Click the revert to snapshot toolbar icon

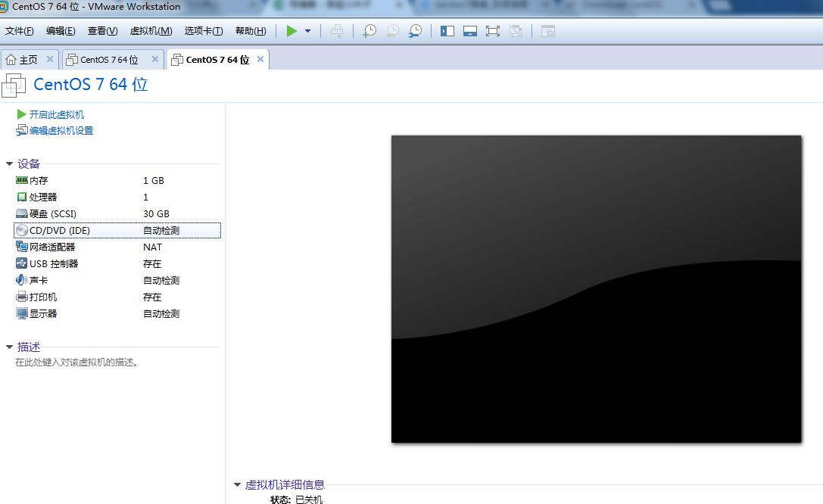392,31
